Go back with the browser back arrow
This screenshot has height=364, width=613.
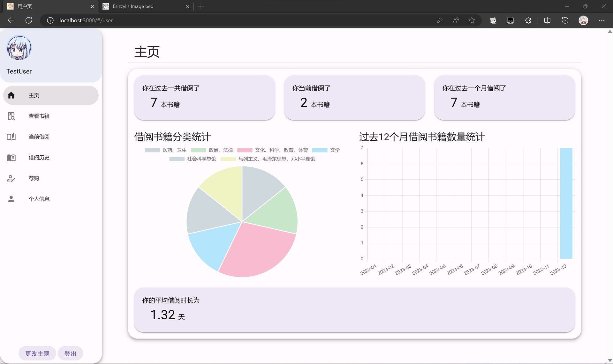pos(11,20)
